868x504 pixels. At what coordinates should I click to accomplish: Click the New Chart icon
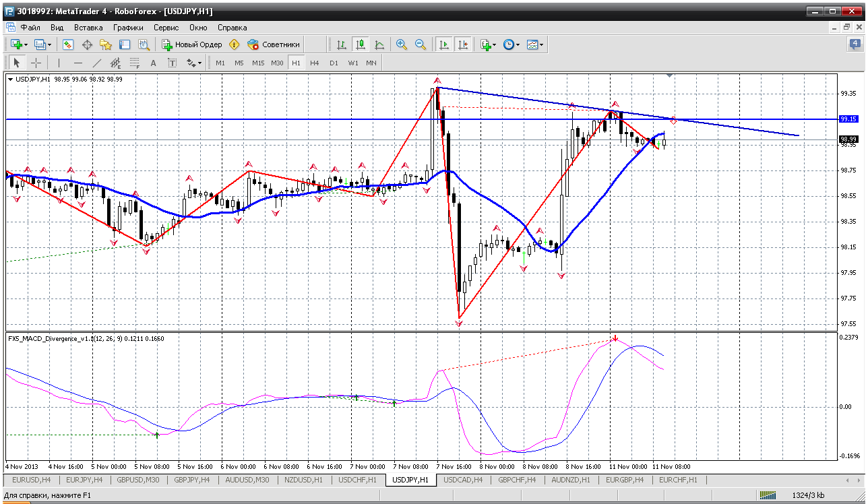tap(16, 44)
